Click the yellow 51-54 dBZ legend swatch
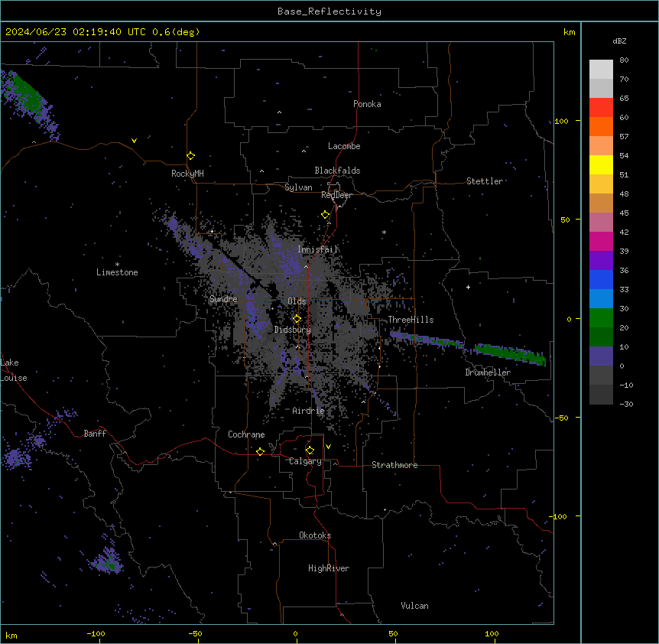 point(601,164)
